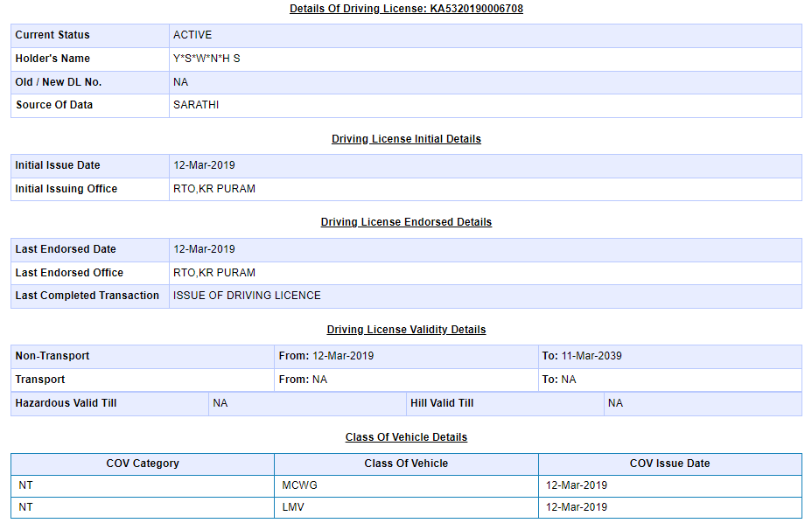Click the Driving License Initial Details heading
Viewport: 812px width, 523px height.
pos(406,139)
